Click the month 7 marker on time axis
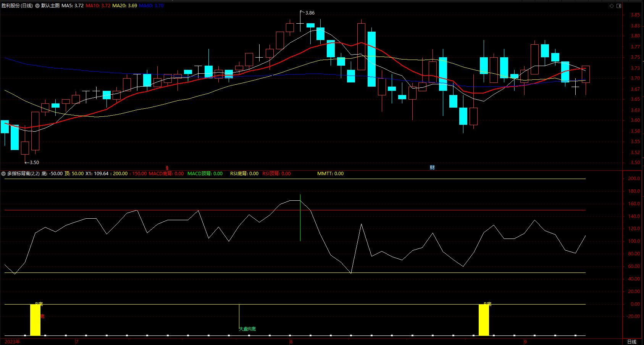Viewport: 644px width, 345px height. pos(77,342)
